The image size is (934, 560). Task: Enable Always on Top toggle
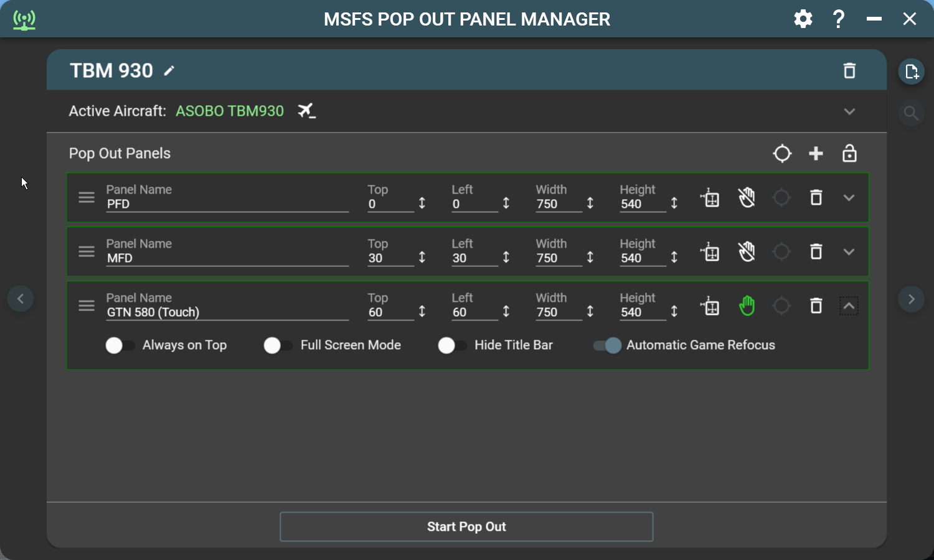[120, 345]
